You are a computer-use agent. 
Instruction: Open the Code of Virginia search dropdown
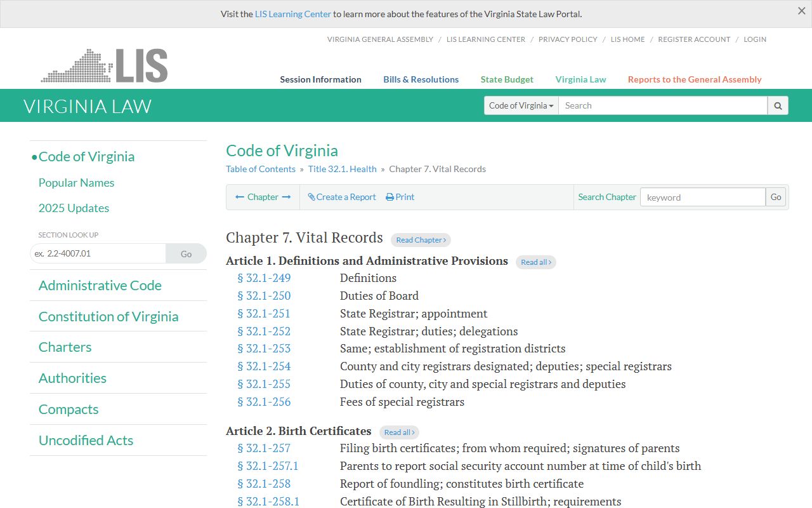pos(521,105)
